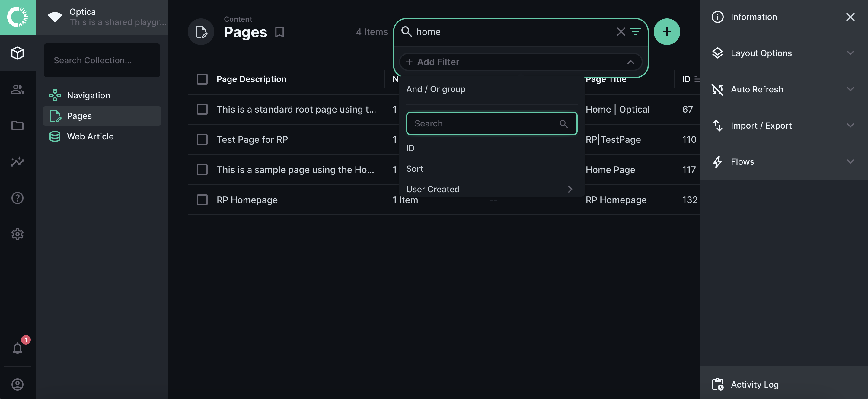Toggle the filter icon in search bar
This screenshot has width=868, height=399.
[x=636, y=32]
